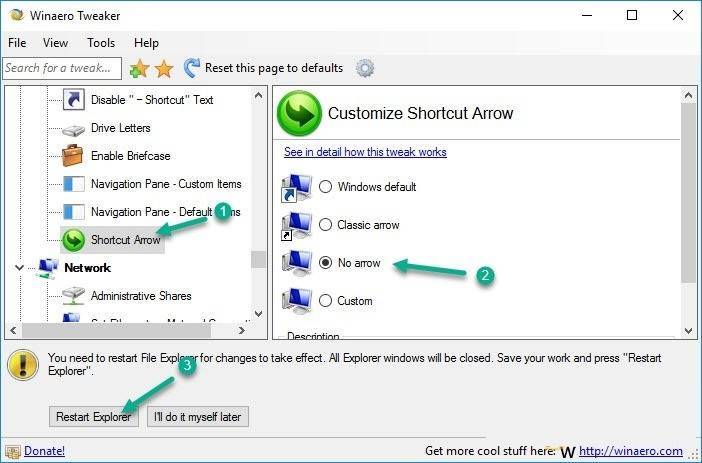
Task: Click the large green Customize Shortcut Arrow icon
Action: coord(299,113)
